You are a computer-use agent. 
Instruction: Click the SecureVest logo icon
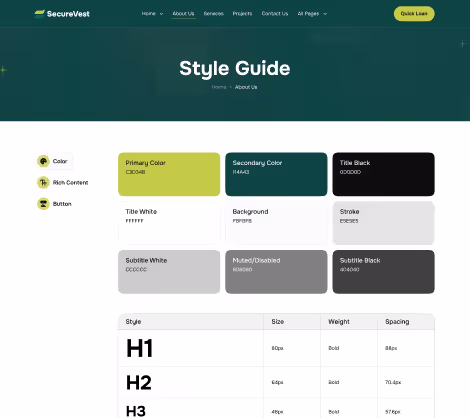pos(39,14)
